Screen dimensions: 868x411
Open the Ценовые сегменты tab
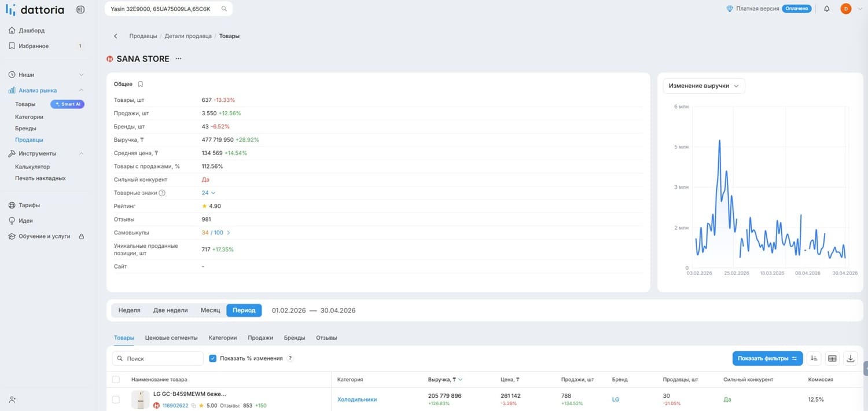click(x=171, y=337)
